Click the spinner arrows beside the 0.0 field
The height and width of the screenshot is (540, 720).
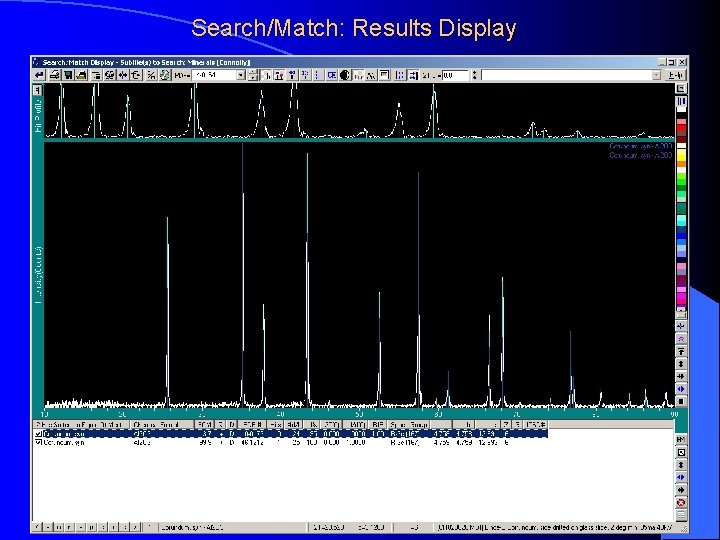pos(474,75)
